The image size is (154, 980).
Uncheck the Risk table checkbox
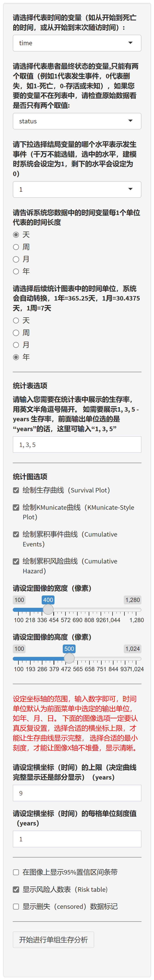[16, 889]
